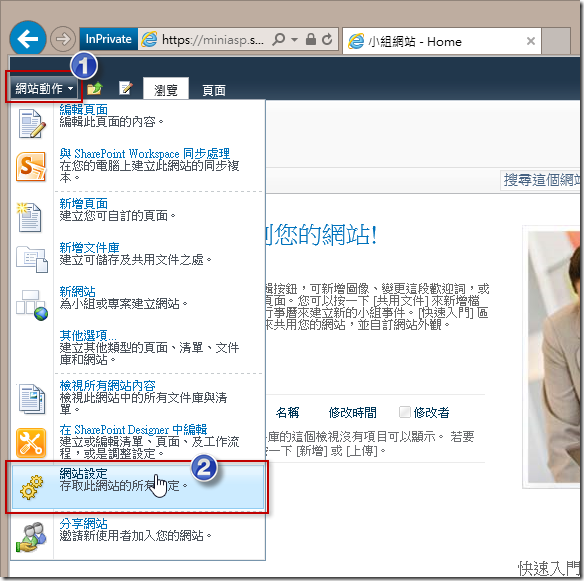This screenshot has height=581, width=584.
Task: Click the SharePoint Workspace sync icon
Action: point(31,167)
